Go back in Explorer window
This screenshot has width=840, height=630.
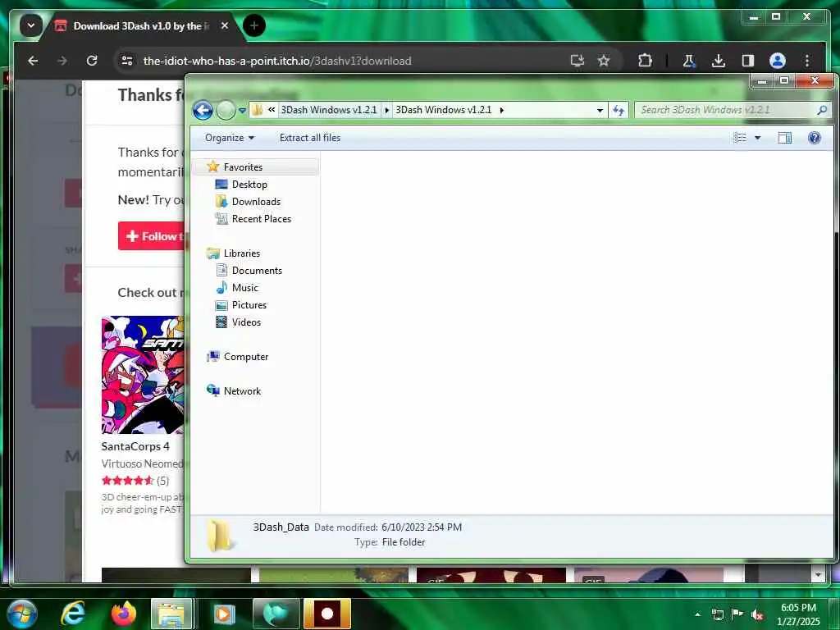pos(203,111)
